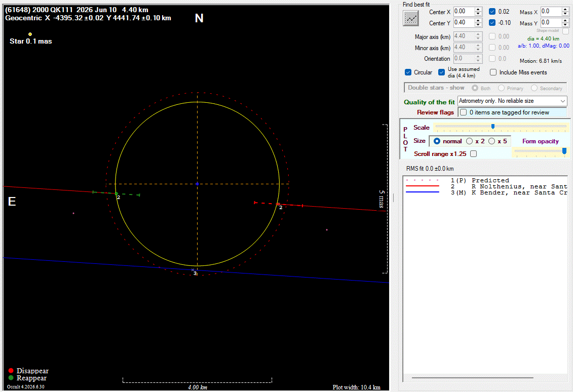Click the 'RMS fit 0.0 ±0.0 km' label
573x392 pixels.
pyautogui.click(x=430, y=169)
